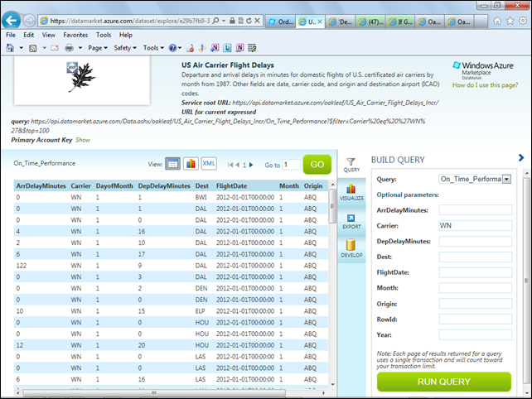532x399 pixels.
Task: Click the green GO button
Action: (317, 165)
